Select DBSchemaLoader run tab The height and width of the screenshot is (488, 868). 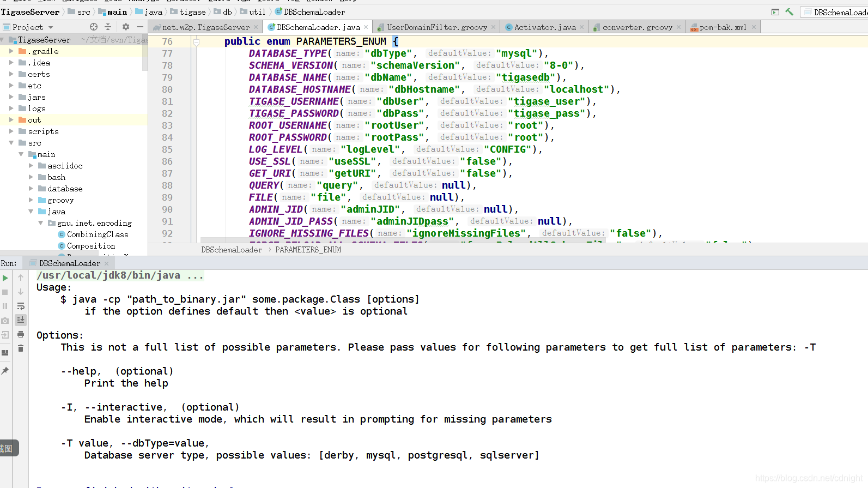click(x=70, y=263)
